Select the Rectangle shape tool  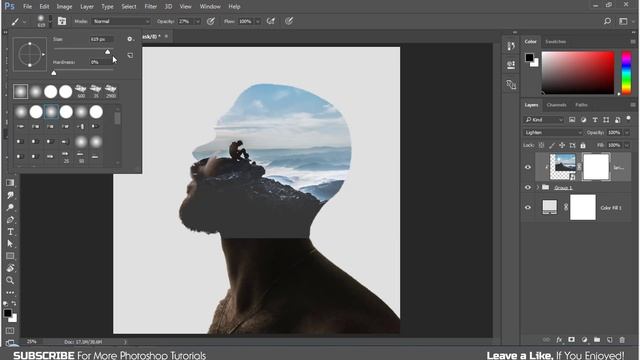(10, 256)
